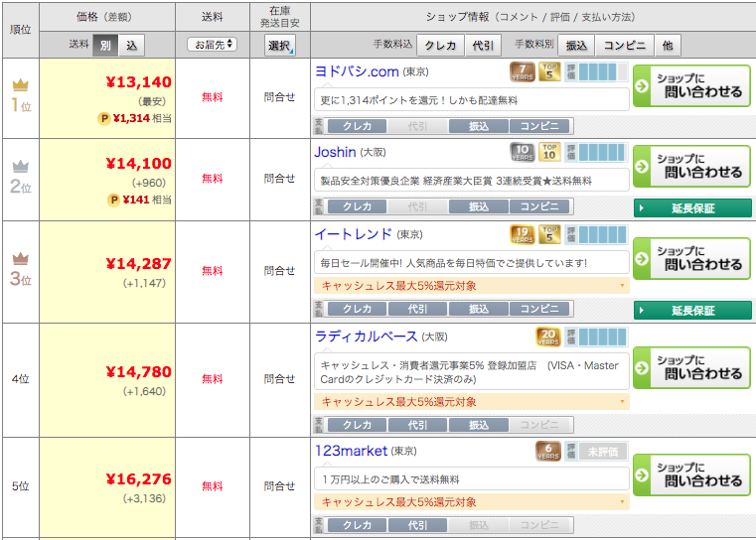The height and width of the screenshot is (540, 756).
Task: Click the 10 years badge for Joshin
Action: (523, 152)
